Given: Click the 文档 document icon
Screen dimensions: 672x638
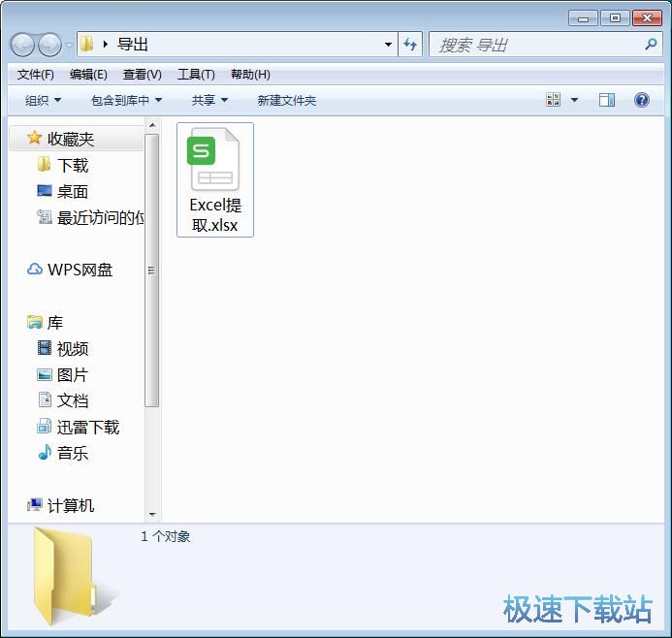Looking at the screenshot, I should (x=45, y=399).
